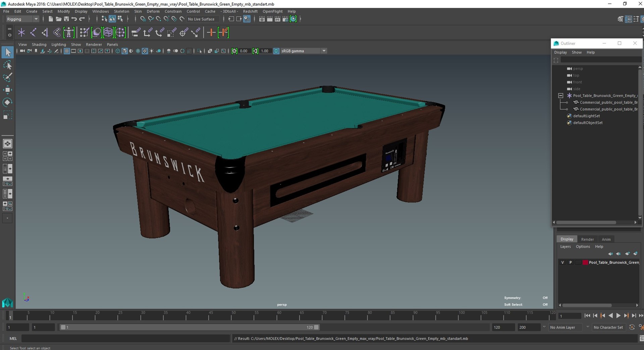Toggle use all lights in viewport
Viewport: 644px width, 350px height.
pyautogui.click(x=152, y=51)
